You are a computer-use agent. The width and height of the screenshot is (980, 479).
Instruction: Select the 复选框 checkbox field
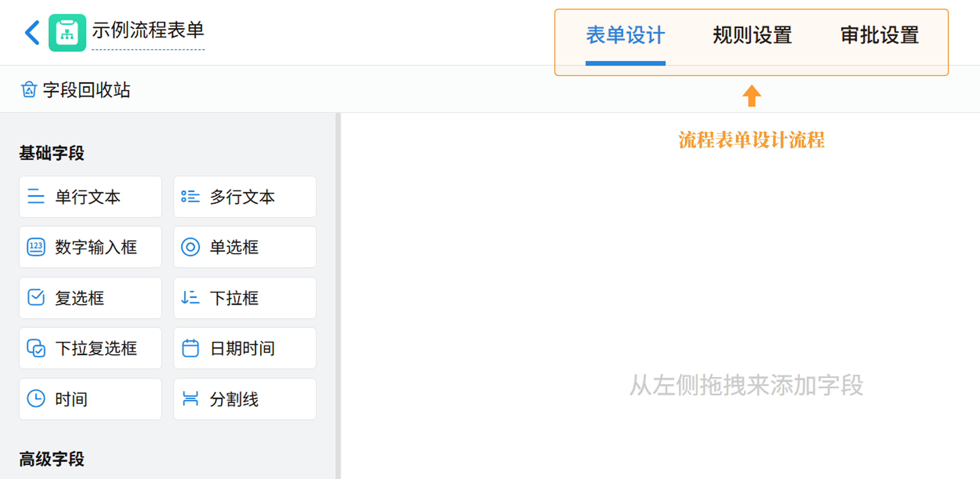point(90,298)
